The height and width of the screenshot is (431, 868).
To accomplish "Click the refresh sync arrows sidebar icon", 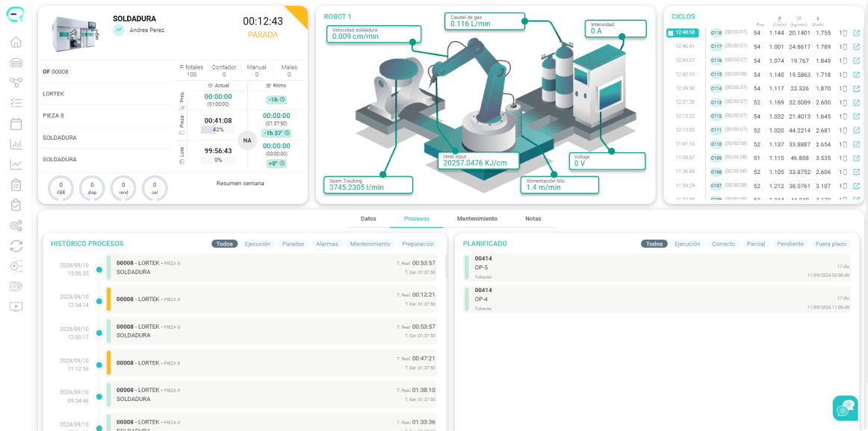I will (16, 246).
